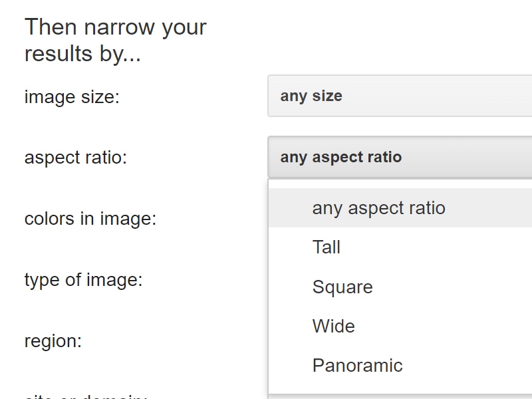Click the "image size:" label
The image size is (532, 399).
coord(72,97)
